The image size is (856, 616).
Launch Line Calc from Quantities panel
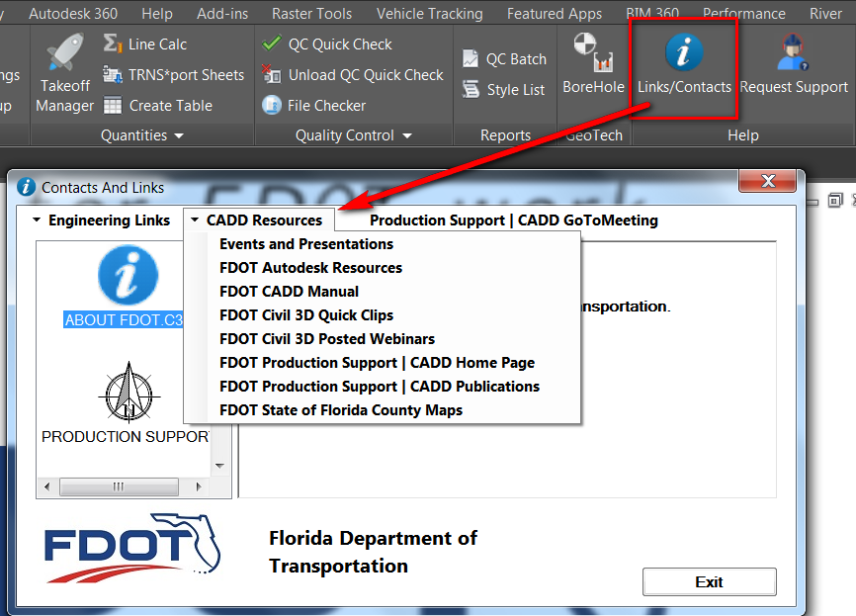click(x=144, y=44)
